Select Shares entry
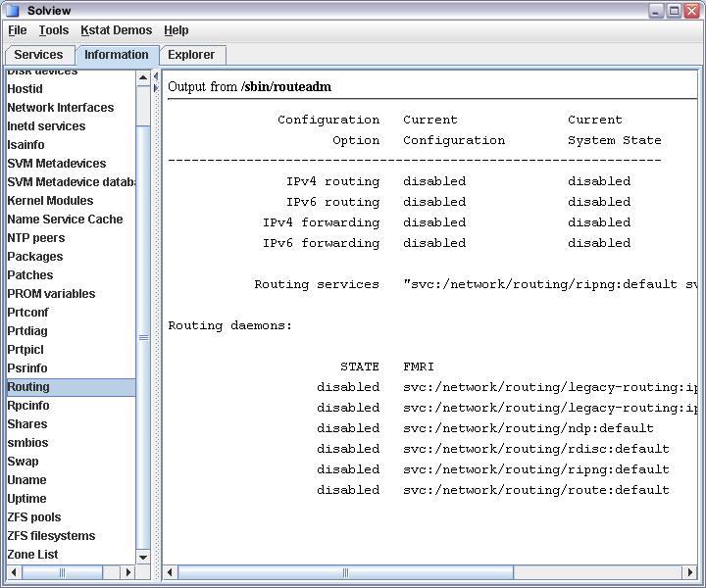 point(72,424)
